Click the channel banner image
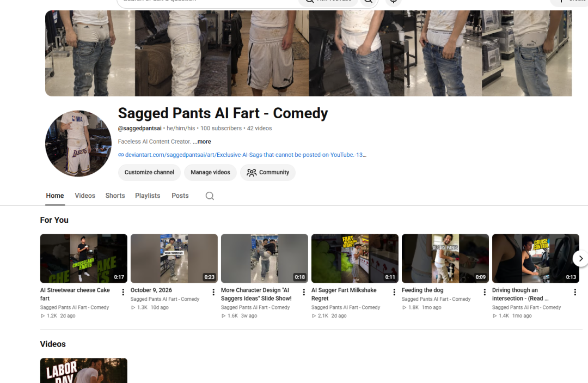 pos(309,53)
